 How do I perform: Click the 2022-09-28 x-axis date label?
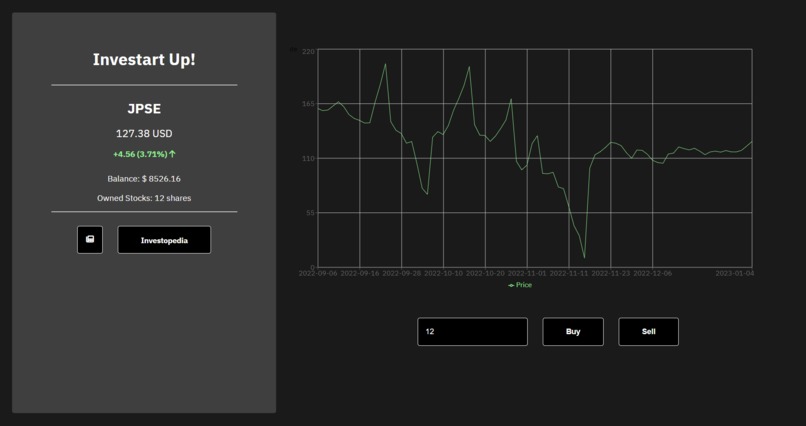(401, 273)
